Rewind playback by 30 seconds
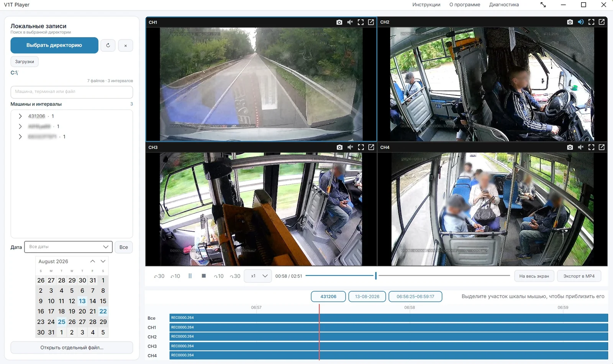Screen dimensions: 613x364 (x=159, y=276)
